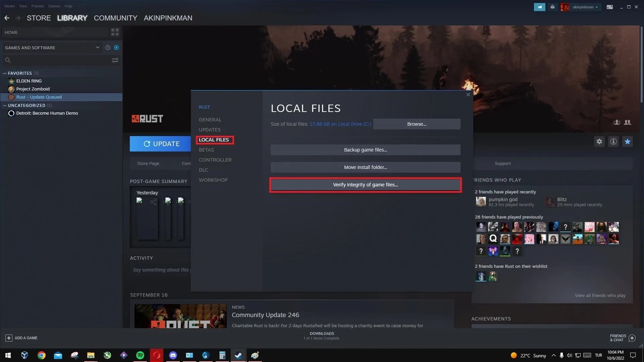Viewport: 644px width, 362px height.
Task: Open the Steam announcements megaphone icon
Action: (539, 7)
